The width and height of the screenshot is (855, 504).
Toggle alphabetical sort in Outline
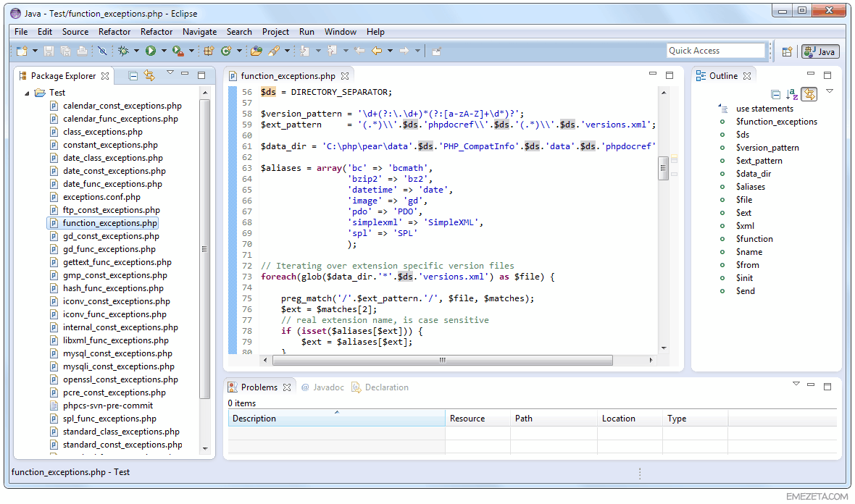(792, 95)
